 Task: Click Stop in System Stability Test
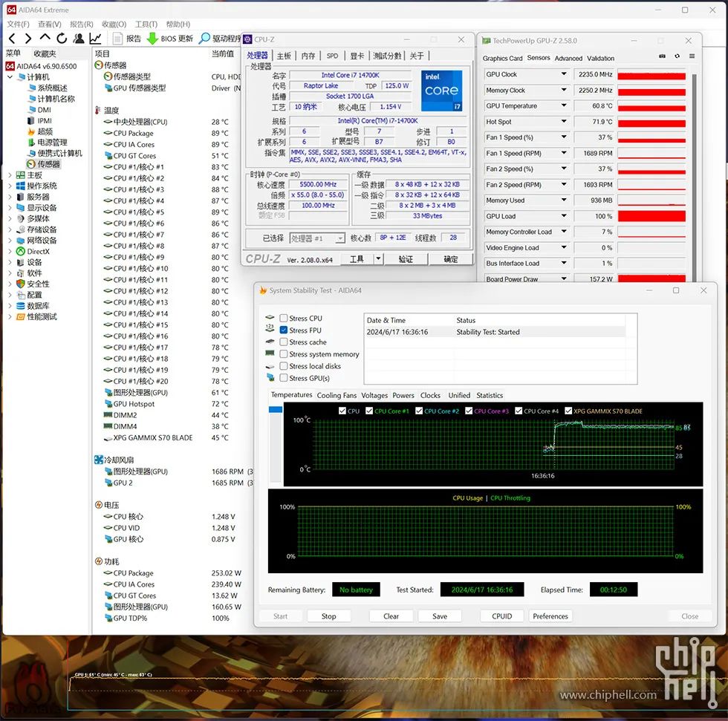[x=328, y=616]
